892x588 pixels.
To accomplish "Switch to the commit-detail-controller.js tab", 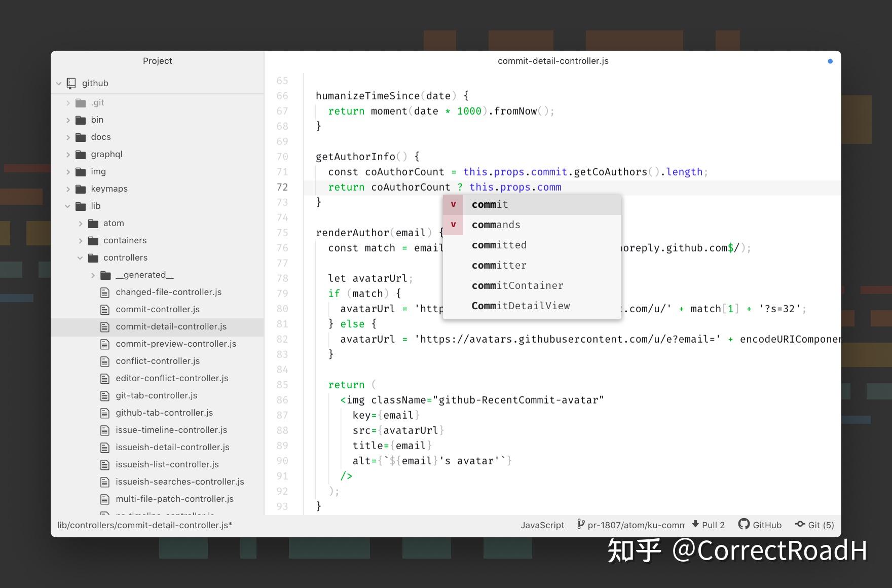I will click(x=553, y=61).
